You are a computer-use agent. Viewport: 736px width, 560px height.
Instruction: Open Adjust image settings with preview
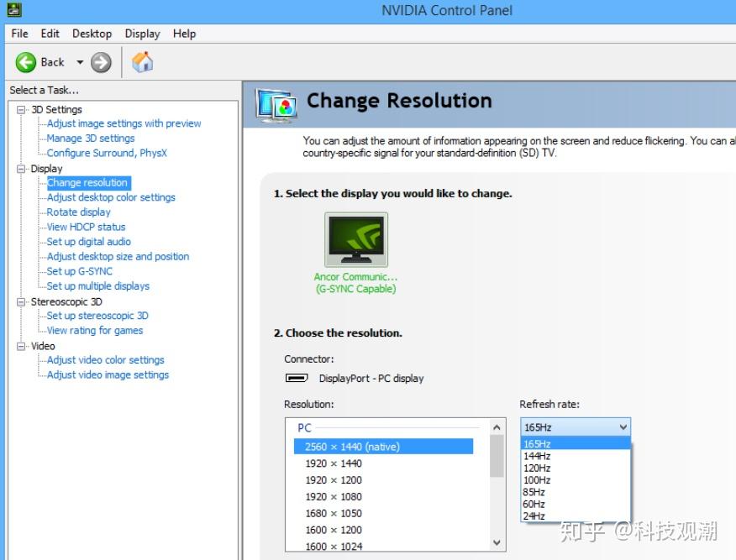click(124, 123)
